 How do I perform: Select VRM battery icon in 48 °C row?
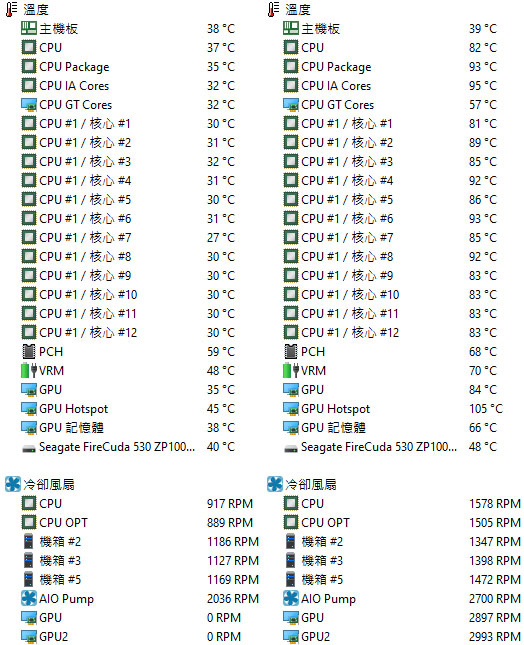(x=29, y=370)
